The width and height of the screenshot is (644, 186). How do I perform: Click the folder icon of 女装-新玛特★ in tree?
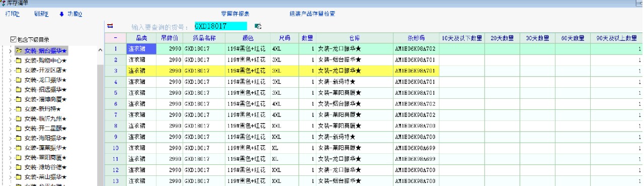18,109
